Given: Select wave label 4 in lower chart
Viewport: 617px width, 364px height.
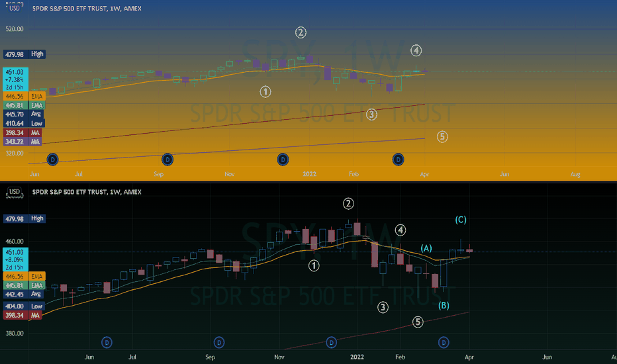Looking at the screenshot, I should point(401,230).
